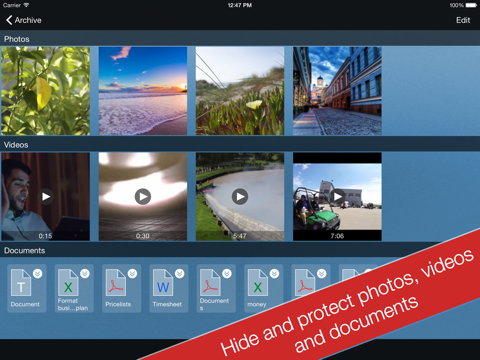Click the battery indicator in status bar

471,5
